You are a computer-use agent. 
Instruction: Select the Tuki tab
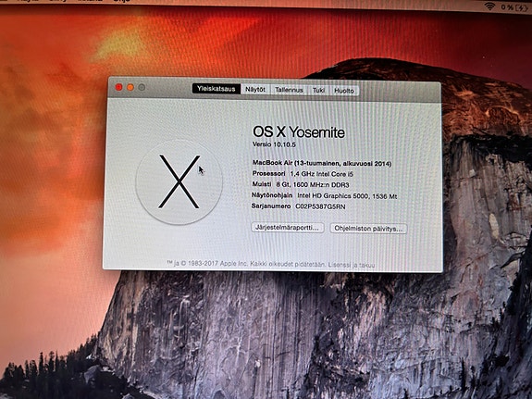[x=318, y=91]
